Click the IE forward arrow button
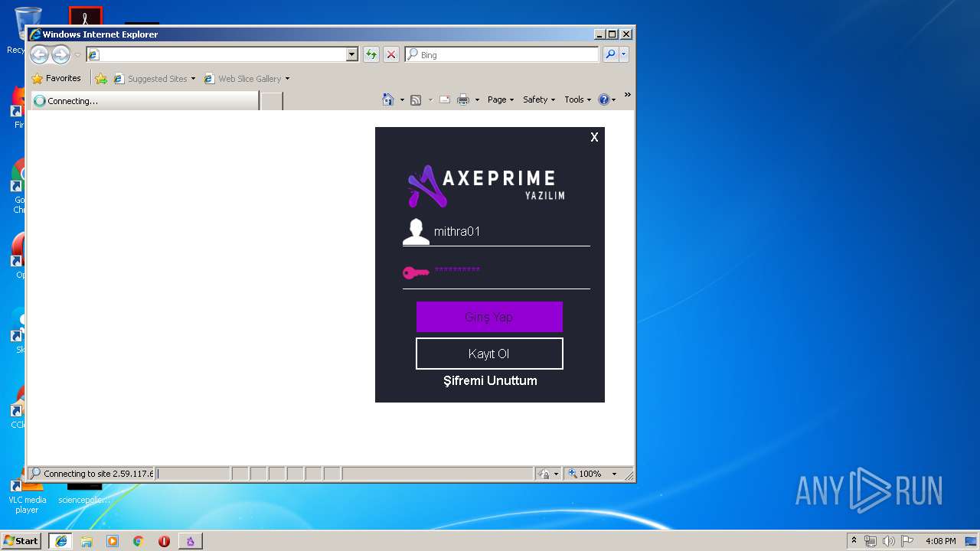The height and width of the screenshot is (551, 980). (x=60, y=54)
